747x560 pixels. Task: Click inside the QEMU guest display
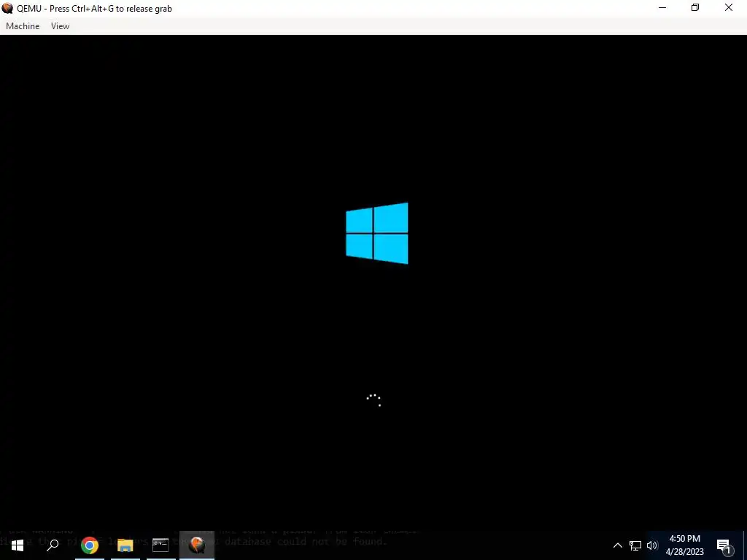click(373, 283)
